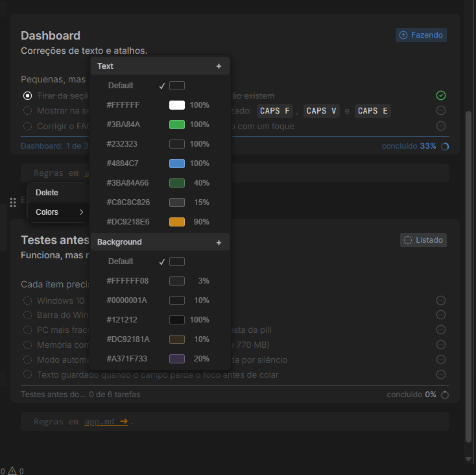Open options icon for PC mais fraco row
The image size is (476, 475).
pos(441,330)
